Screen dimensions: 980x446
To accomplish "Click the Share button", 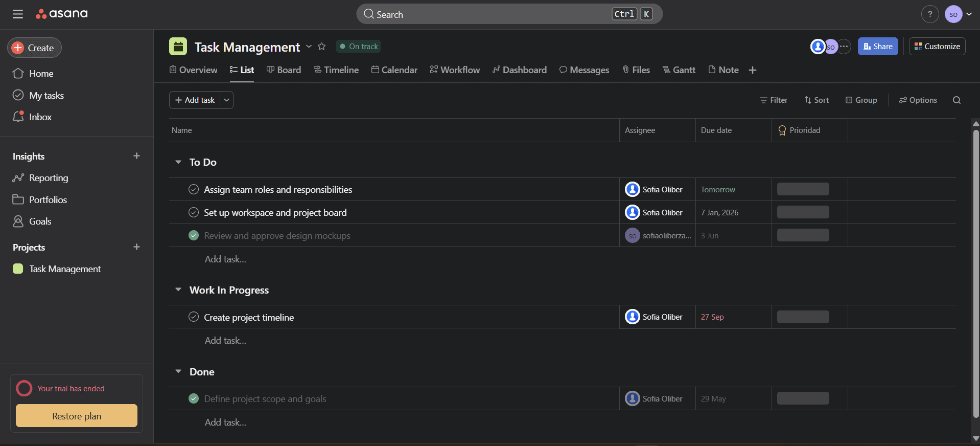I will coord(877,47).
